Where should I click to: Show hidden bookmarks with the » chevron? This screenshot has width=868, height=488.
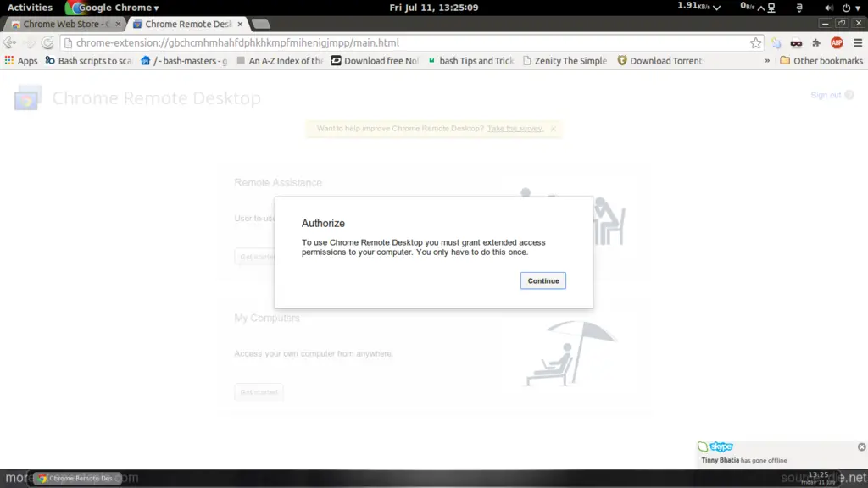(767, 61)
